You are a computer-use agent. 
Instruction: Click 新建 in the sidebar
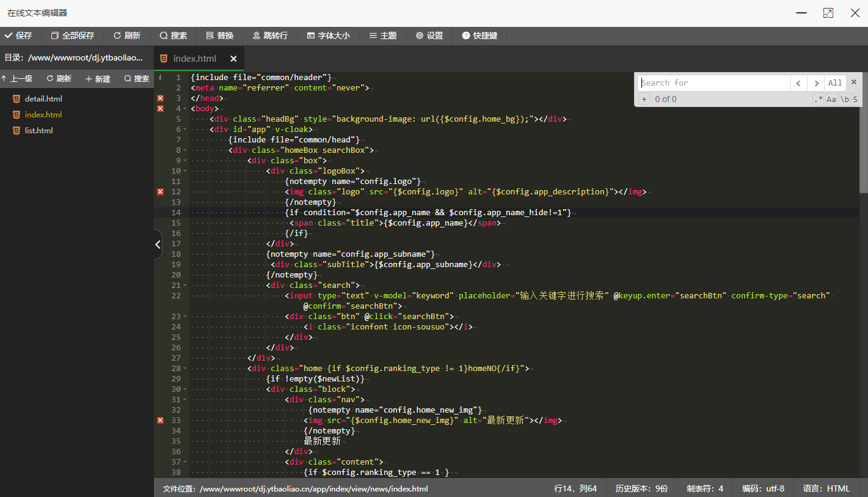coord(98,79)
